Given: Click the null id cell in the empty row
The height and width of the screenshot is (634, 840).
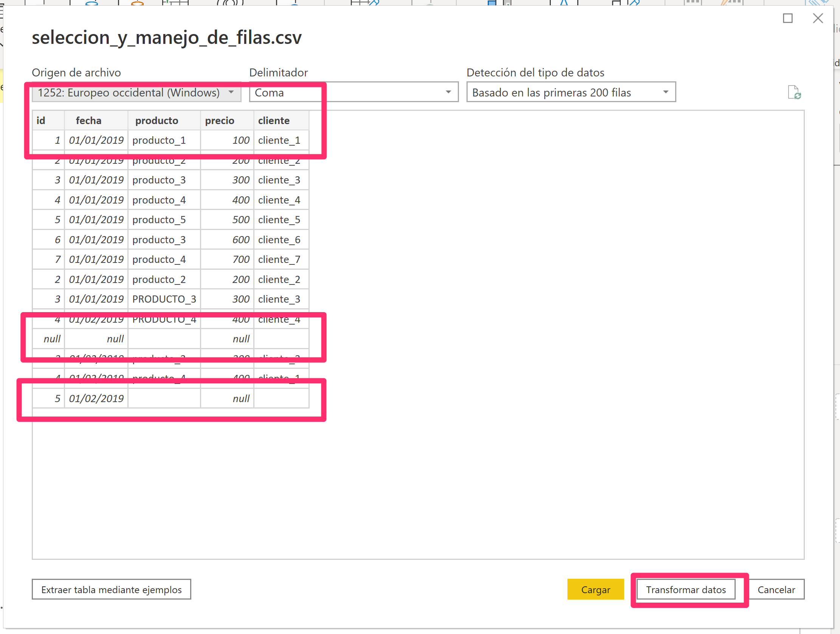Looking at the screenshot, I should (48, 339).
